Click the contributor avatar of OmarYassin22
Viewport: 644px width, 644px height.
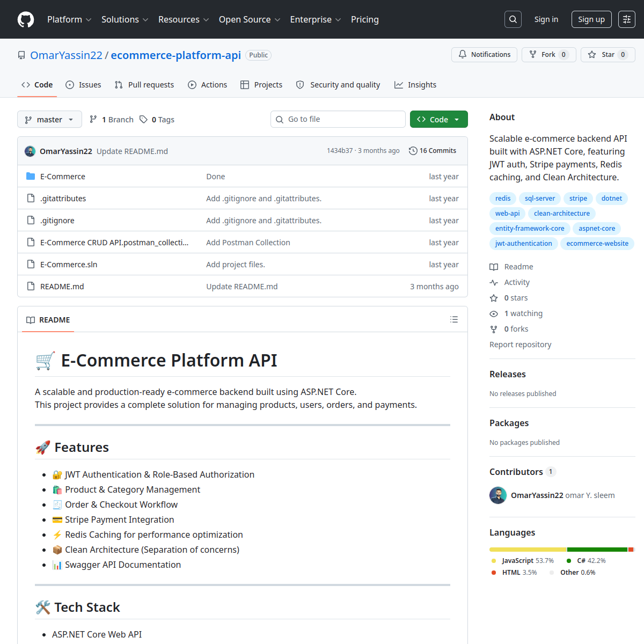[498, 495]
